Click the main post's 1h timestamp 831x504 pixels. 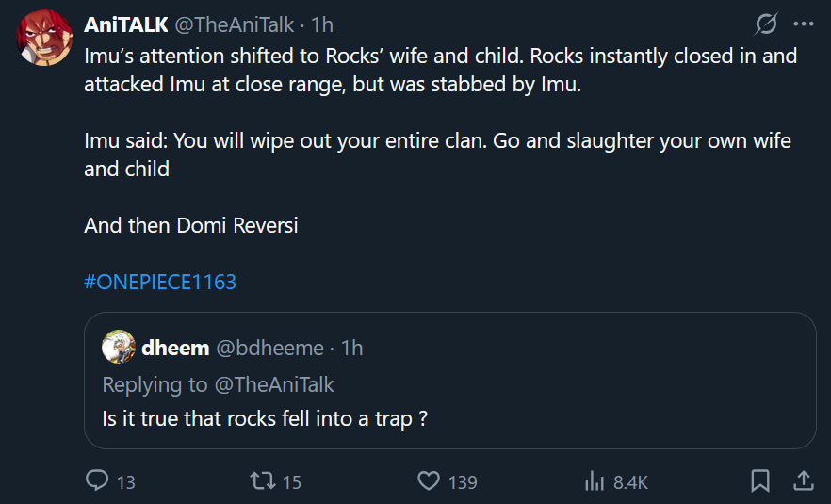pos(321,24)
